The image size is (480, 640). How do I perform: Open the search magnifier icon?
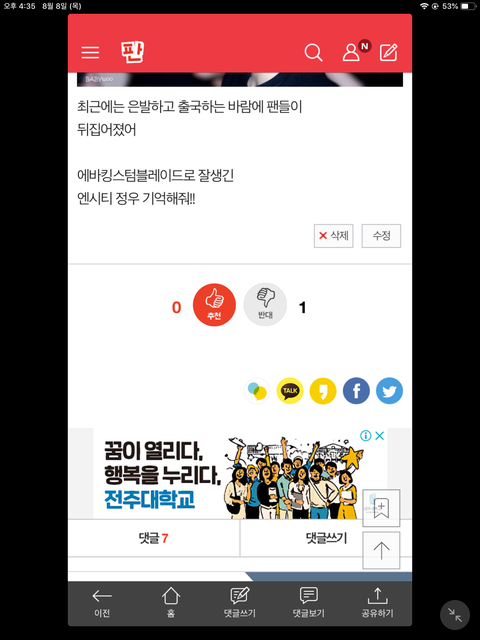click(x=313, y=53)
